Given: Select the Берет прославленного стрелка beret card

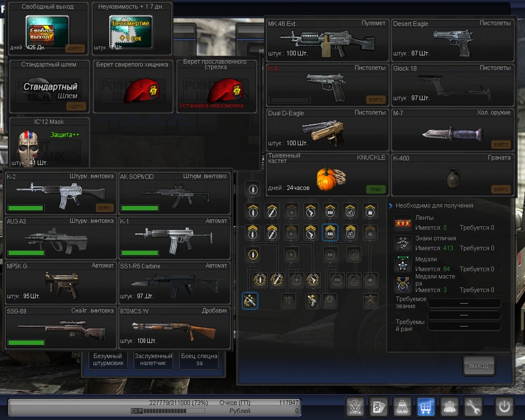Looking at the screenshot, I should [x=217, y=86].
